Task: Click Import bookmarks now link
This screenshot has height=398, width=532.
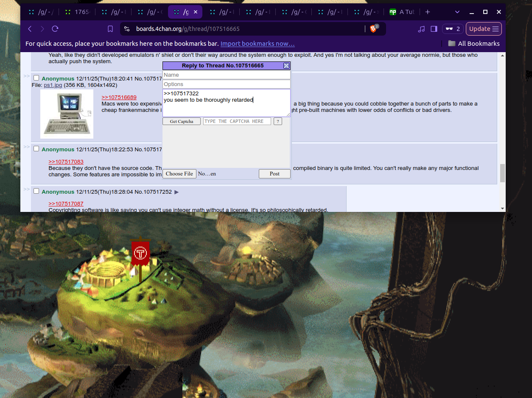Action: [258, 44]
